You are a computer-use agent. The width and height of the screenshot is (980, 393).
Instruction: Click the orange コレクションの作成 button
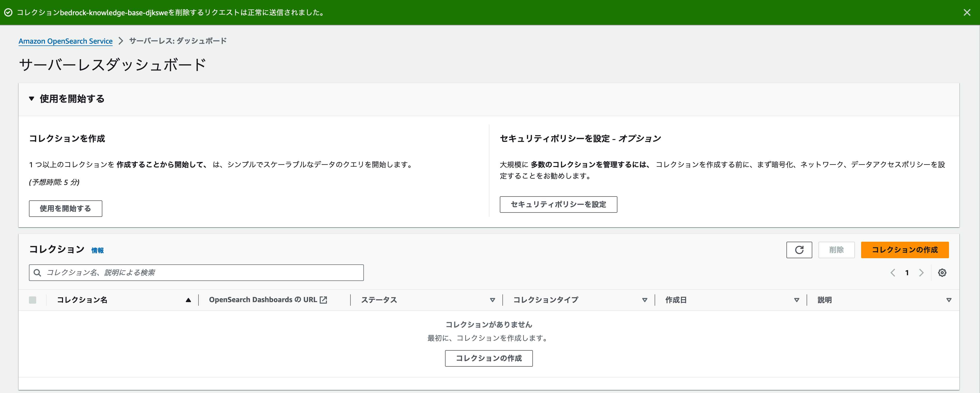(905, 250)
